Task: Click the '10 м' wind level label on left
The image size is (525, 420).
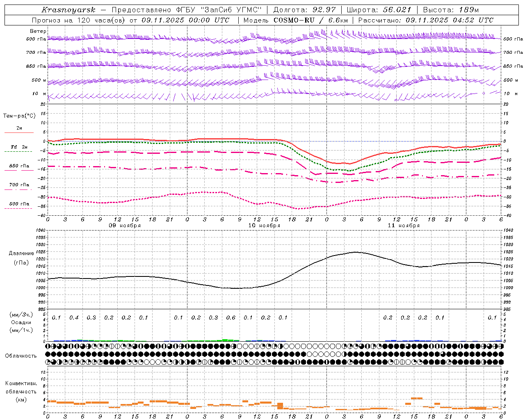Action: (39, 94)
